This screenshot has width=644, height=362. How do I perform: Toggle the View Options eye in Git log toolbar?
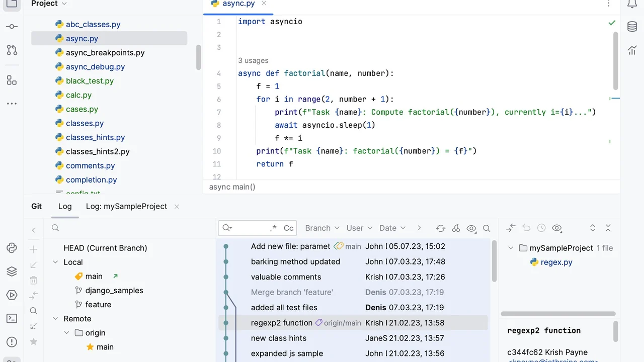pos(471,228)
